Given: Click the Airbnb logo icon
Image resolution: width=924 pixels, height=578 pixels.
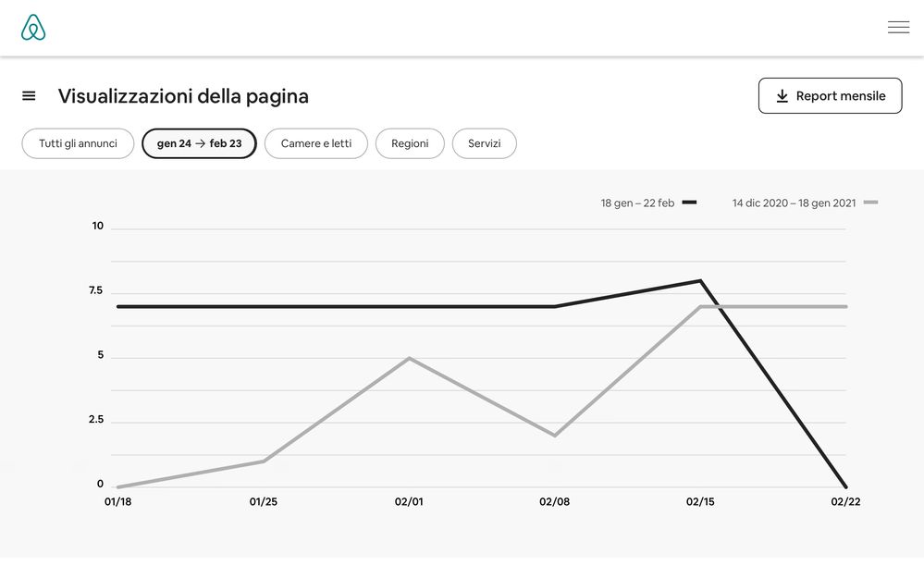Looking at the screenshot, I should coord(33,28).
